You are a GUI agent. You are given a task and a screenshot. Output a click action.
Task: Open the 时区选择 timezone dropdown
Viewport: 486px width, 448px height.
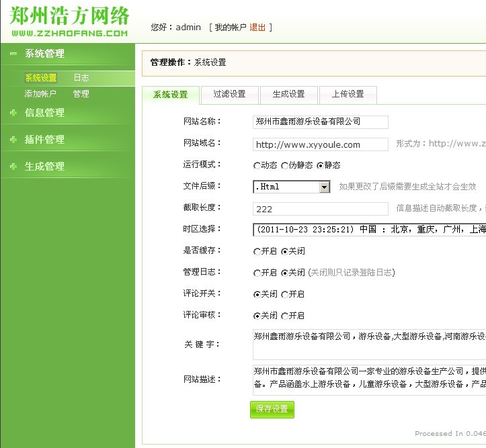[x=368, y=230]
